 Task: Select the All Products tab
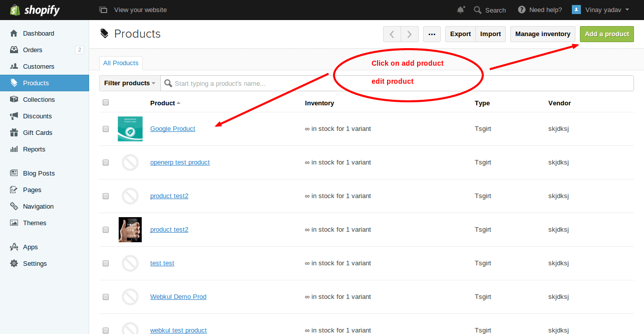click(x=121, y=63)
